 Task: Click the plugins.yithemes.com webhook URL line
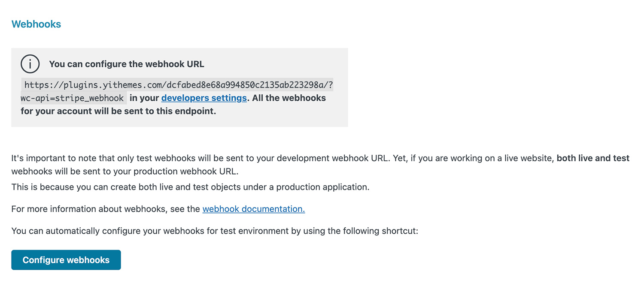pos(178,85)
